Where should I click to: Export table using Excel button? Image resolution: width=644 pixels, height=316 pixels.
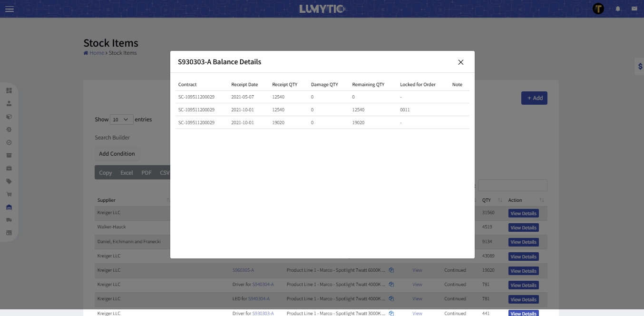(x=127, y=173)
